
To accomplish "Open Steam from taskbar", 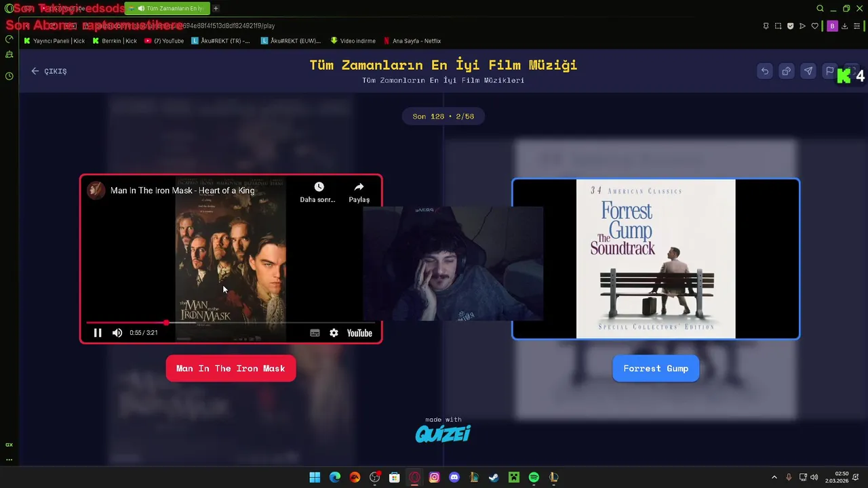I will [494, 477].
